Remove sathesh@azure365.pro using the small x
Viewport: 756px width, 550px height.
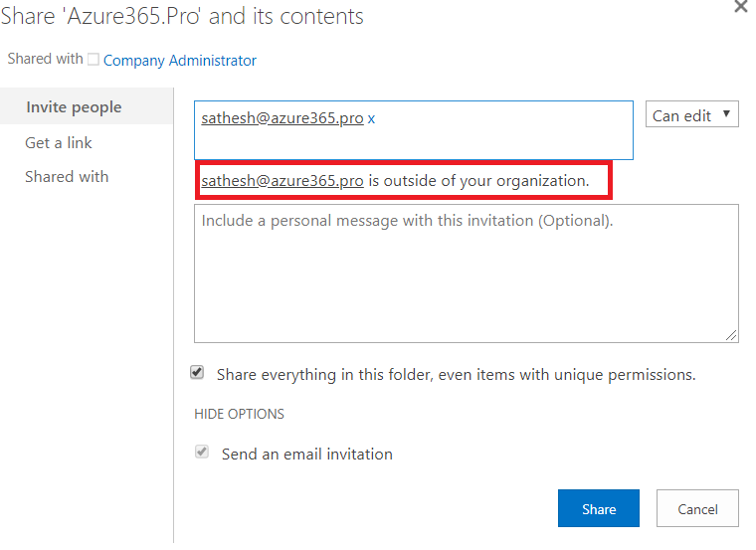tap(372, 118)
